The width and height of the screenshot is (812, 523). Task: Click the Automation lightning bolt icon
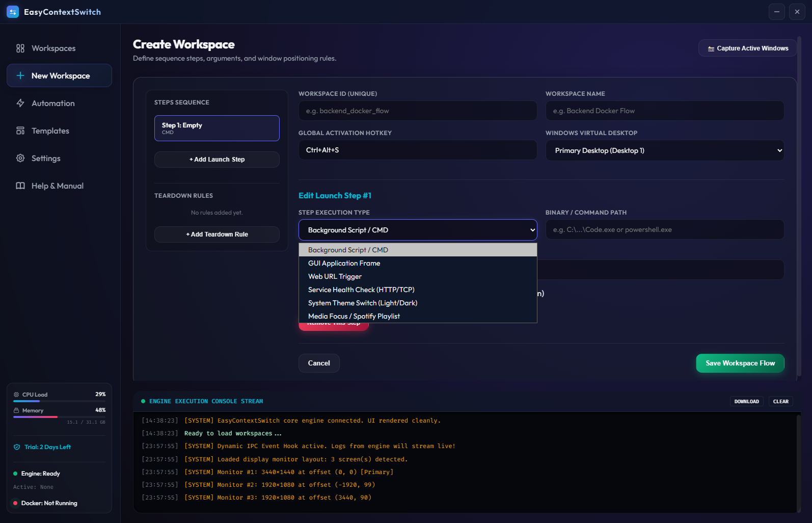pos(20,103)
